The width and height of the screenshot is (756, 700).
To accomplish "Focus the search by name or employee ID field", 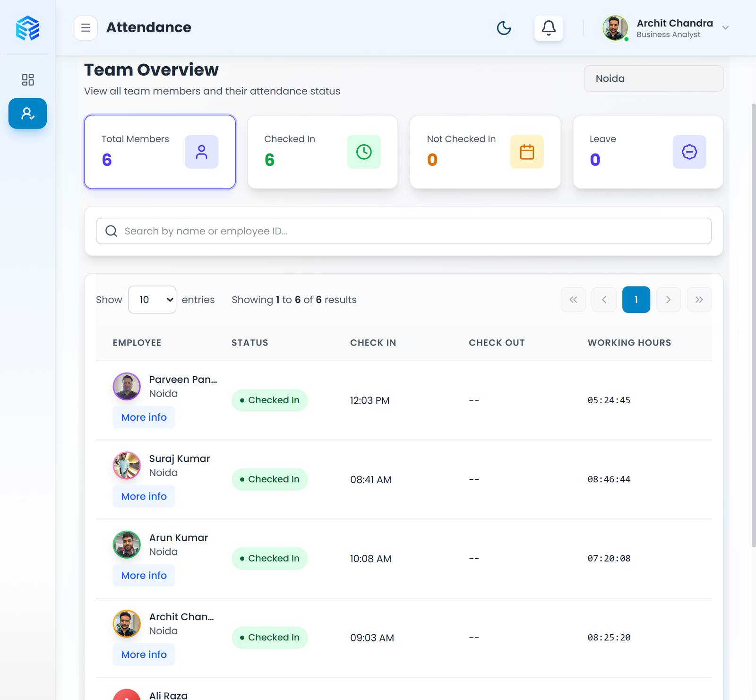I will click(x=404, y=231).
